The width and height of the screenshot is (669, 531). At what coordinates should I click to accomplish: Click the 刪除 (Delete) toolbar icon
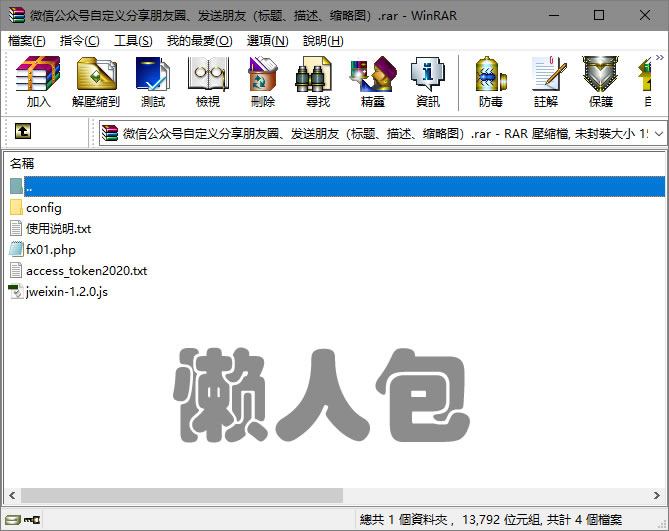click(x=263, y=82)
